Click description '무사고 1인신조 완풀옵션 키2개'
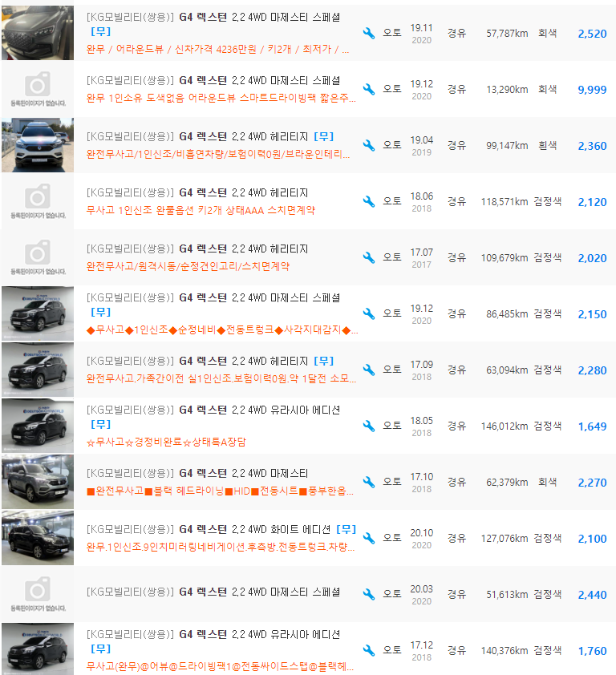616x675 pixels. pyautogui.click(x=201, y=210)
